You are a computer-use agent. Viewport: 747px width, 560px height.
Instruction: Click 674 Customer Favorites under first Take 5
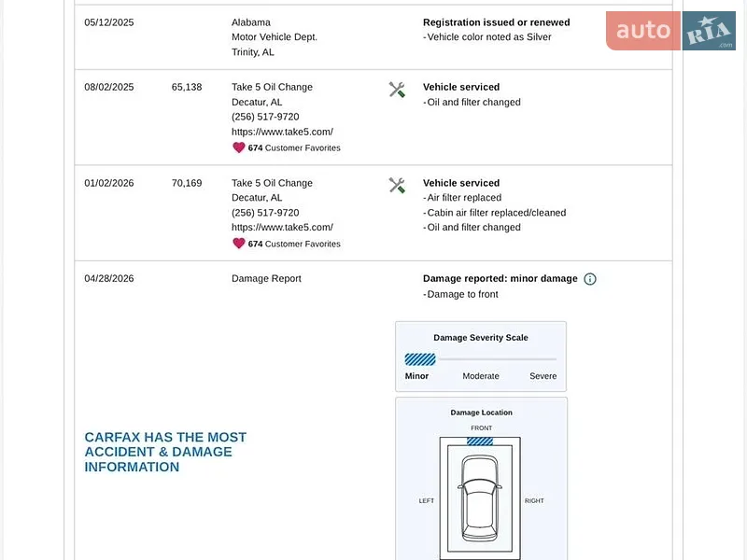click(x=294, y=148)
